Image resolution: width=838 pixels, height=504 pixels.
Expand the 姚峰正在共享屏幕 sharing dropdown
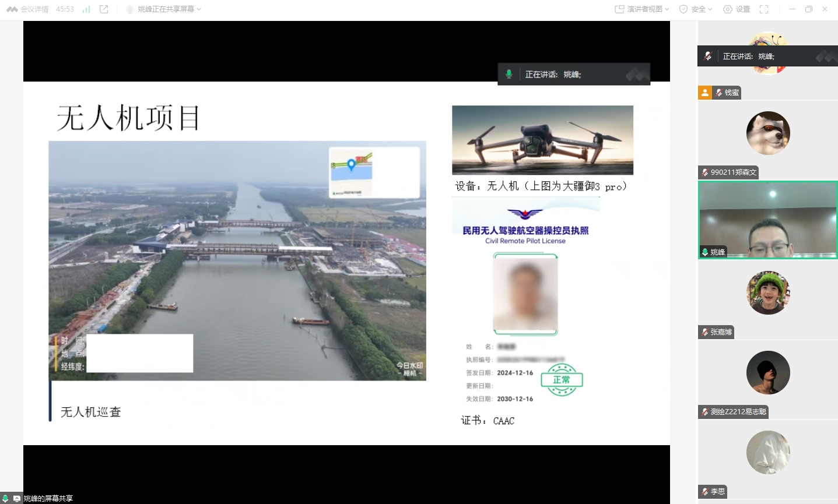199,9
